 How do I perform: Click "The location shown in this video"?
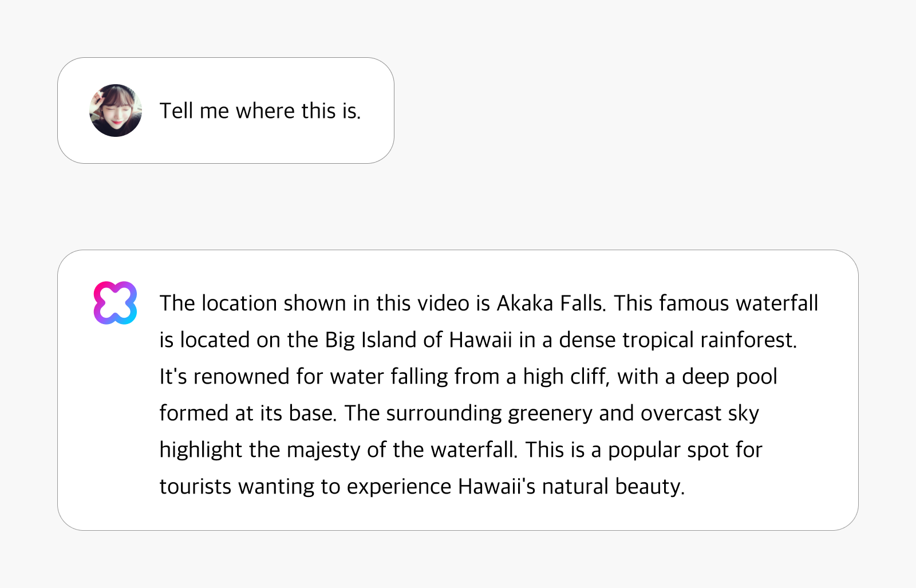point(314,303)
